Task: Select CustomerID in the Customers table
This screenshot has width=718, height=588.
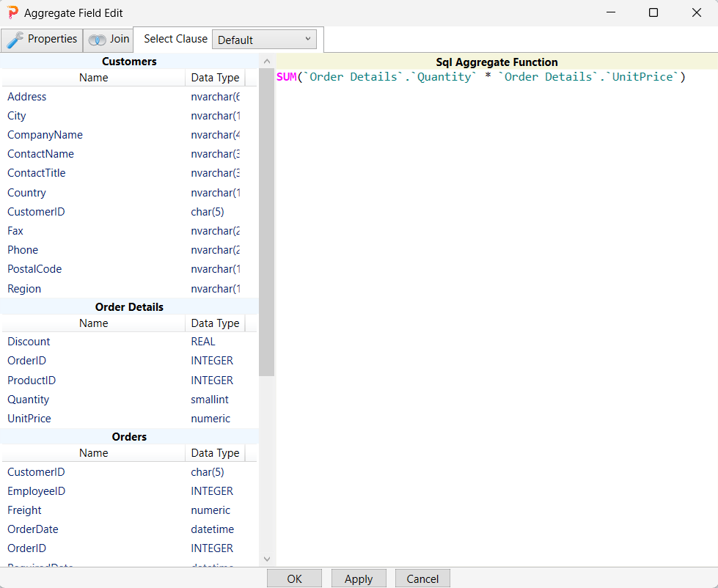Action: tap(36, 212)
